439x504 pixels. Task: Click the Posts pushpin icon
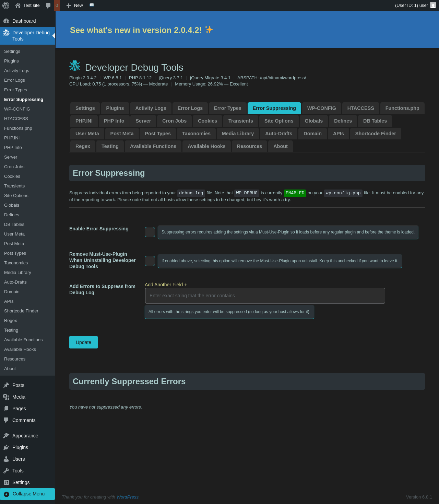[6, 385]
